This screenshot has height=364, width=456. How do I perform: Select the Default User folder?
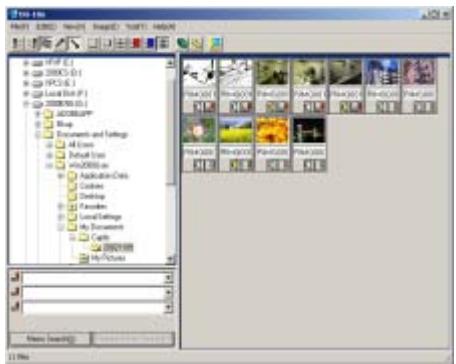87,155
